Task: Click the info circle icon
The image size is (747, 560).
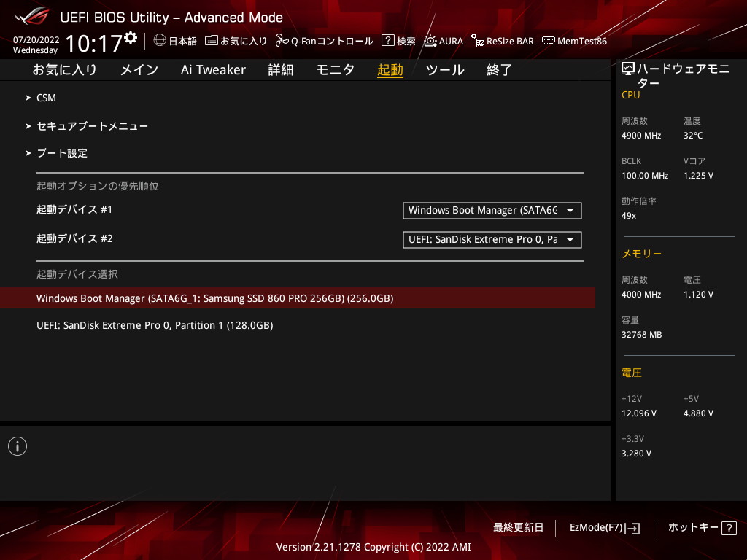Action: pos(18,446)
